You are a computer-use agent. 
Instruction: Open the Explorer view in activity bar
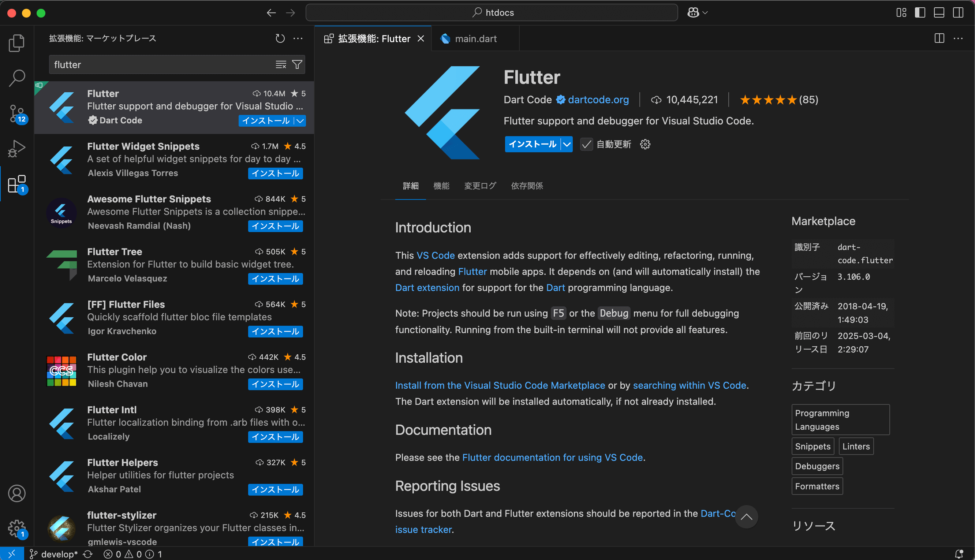pos(16,43)
